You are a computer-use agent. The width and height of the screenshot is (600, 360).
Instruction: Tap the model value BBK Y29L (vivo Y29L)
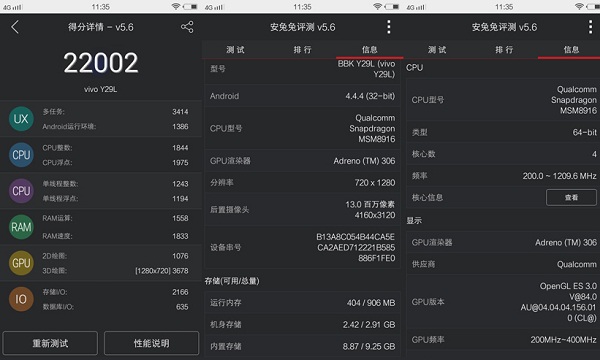pos(366,69)
